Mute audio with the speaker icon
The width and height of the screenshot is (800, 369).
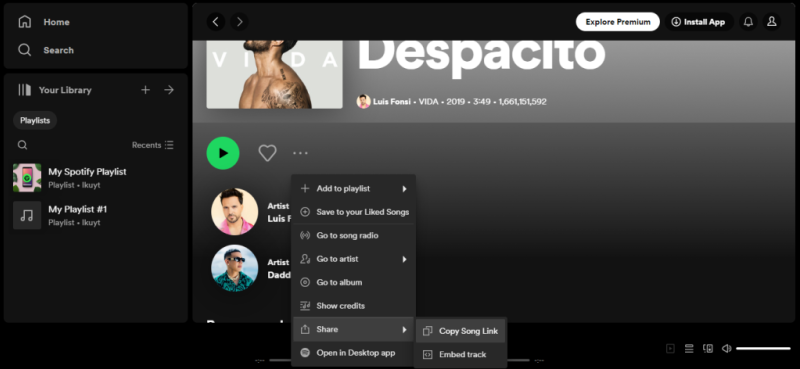click(x=727, y=349)
